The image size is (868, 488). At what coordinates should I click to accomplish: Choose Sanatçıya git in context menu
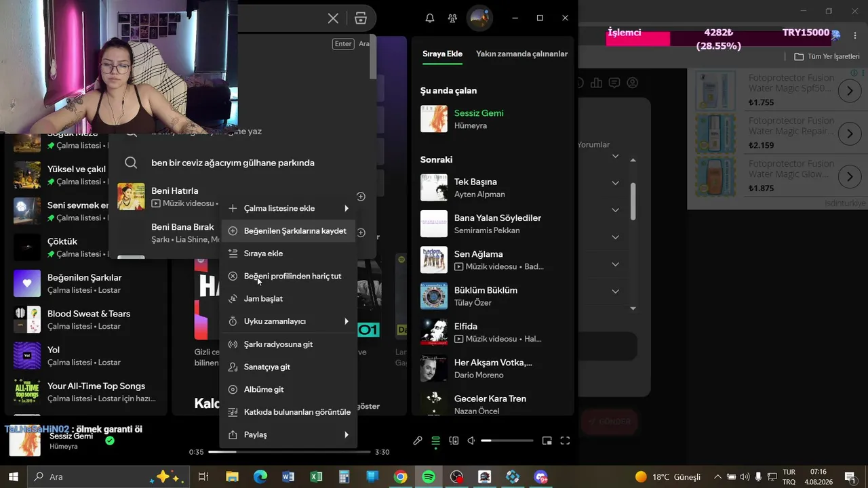click(x=288, y=367)
